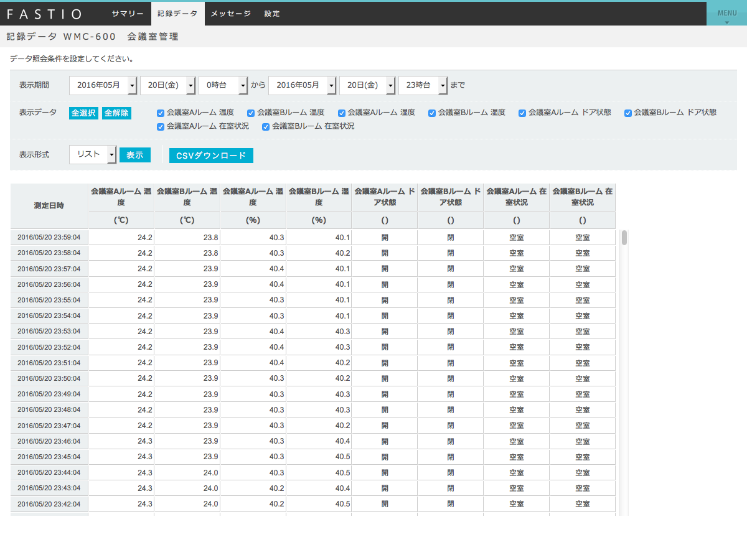Disable the 会議室Bルーム 湿度 checkbox
This screenshot has width=747, height=560.
(432, 113)
